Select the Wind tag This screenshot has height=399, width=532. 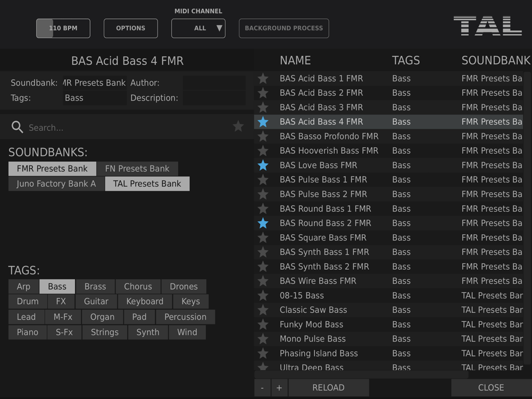tap(187, 332)
